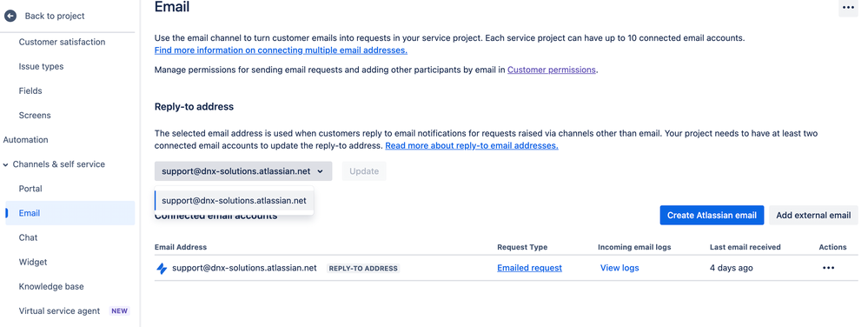The height and width of the screenshot is (327, 868).
Task: Collapse Channels & self service section
Action: 6,164
